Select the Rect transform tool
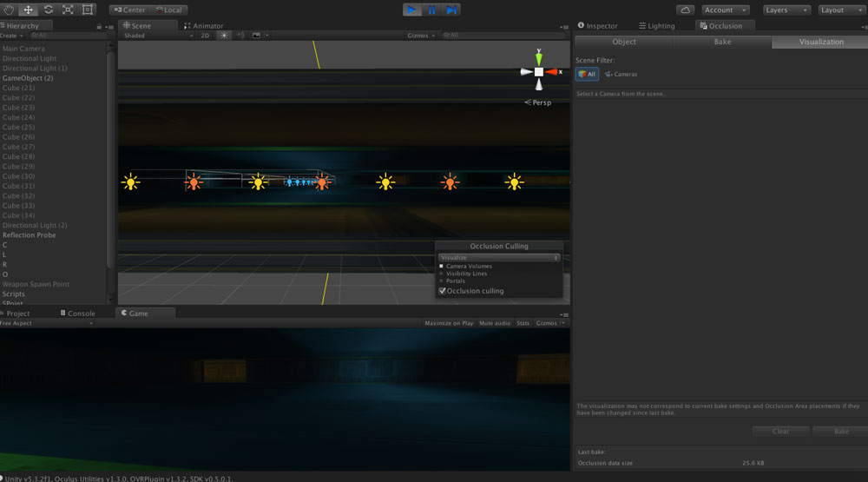Image resolution: width=868 pixels, height=482 pixels. point(88,10)
